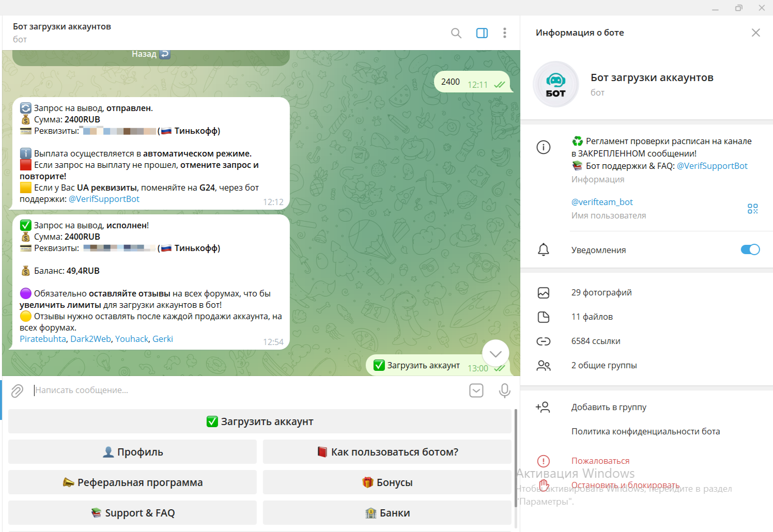Toggle the notifications switch
This screenshot has height=532, width=773.
coord(750,249)
